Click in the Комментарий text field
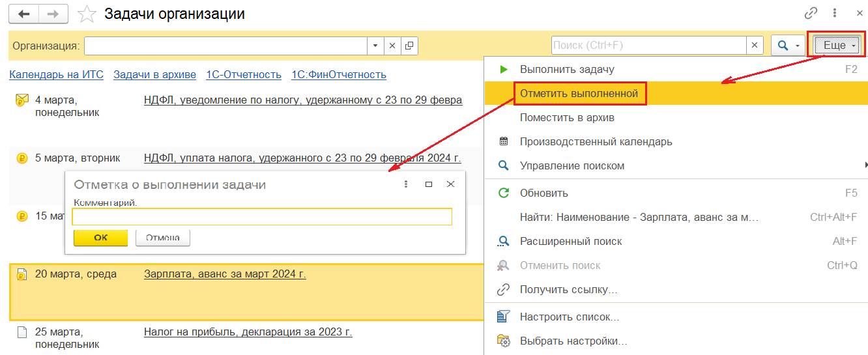The height and width of the screenshot is (355, 868). pyautogui.click(x=261, y=217)
